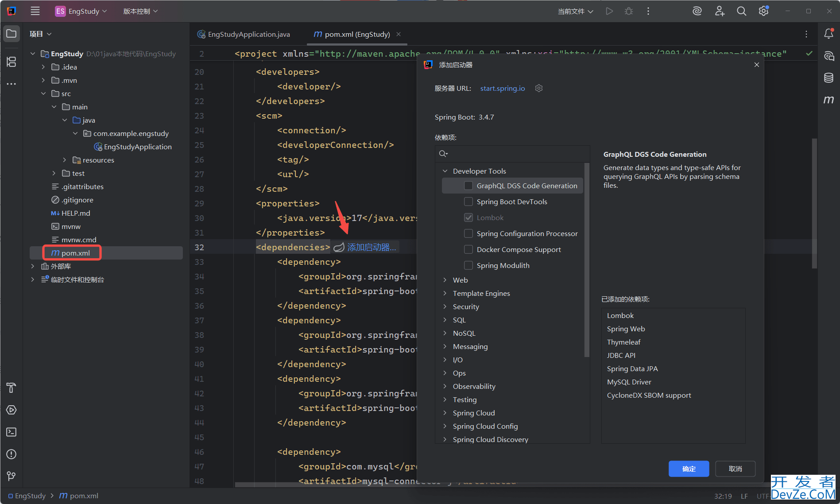The width and height of the screenshot is (840, 504).
Task: Check Docker Compose Support
Action: [x=468, y=249]
